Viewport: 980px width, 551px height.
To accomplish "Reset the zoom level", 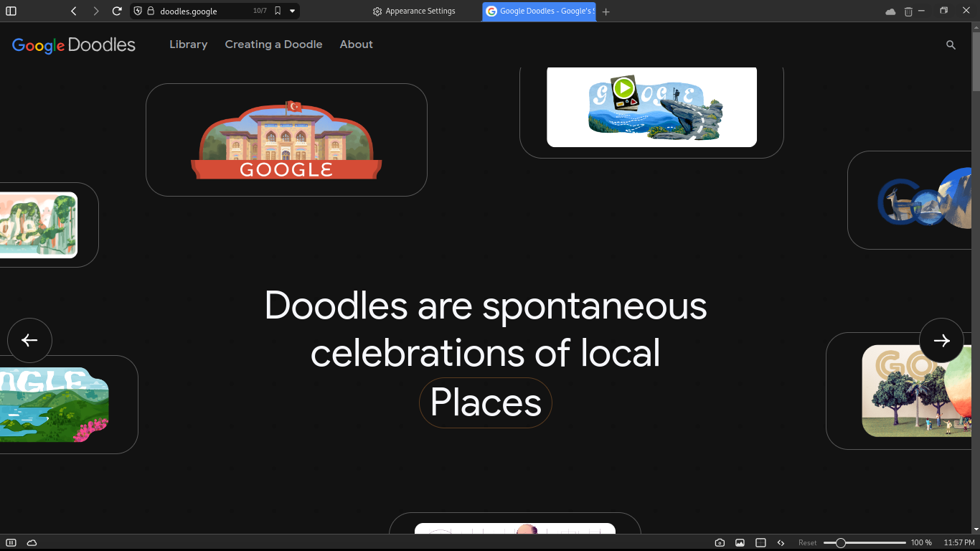I will click(x=807, y=543).
